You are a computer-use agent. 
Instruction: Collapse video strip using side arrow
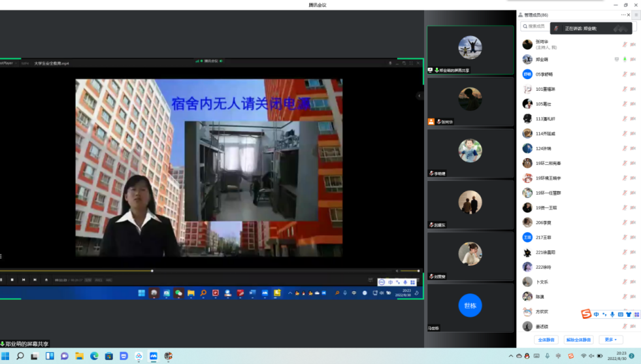[x=419, y=96]
